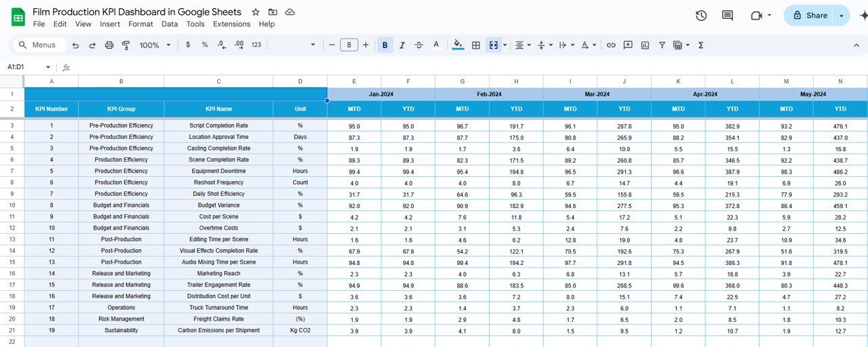Format as percent icon
Viewport: 868px width, 347px height.
coord(205,45)
